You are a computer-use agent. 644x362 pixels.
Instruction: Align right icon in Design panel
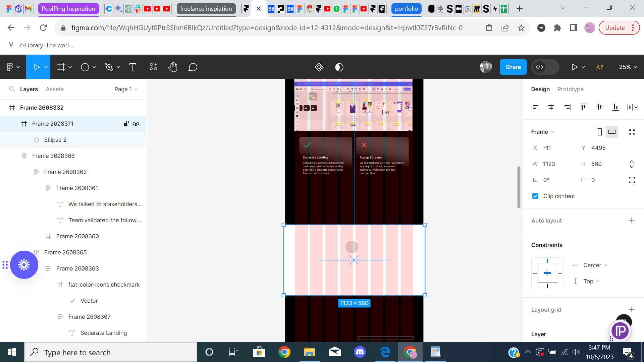pyautogui.click(x=568, y=107)
